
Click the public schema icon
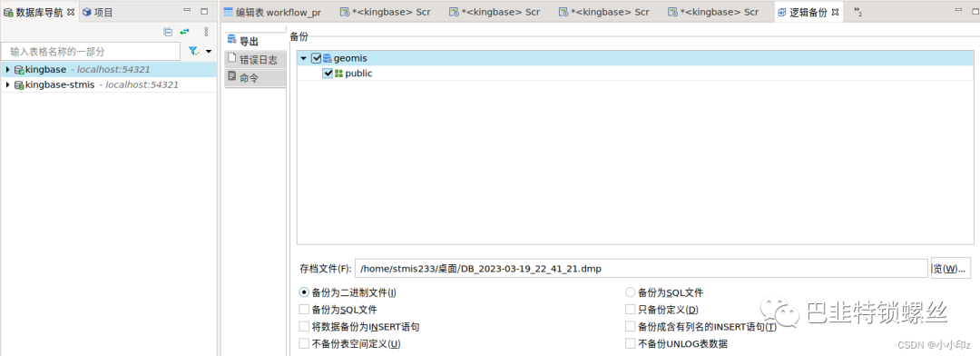click(x=338, y=74)
